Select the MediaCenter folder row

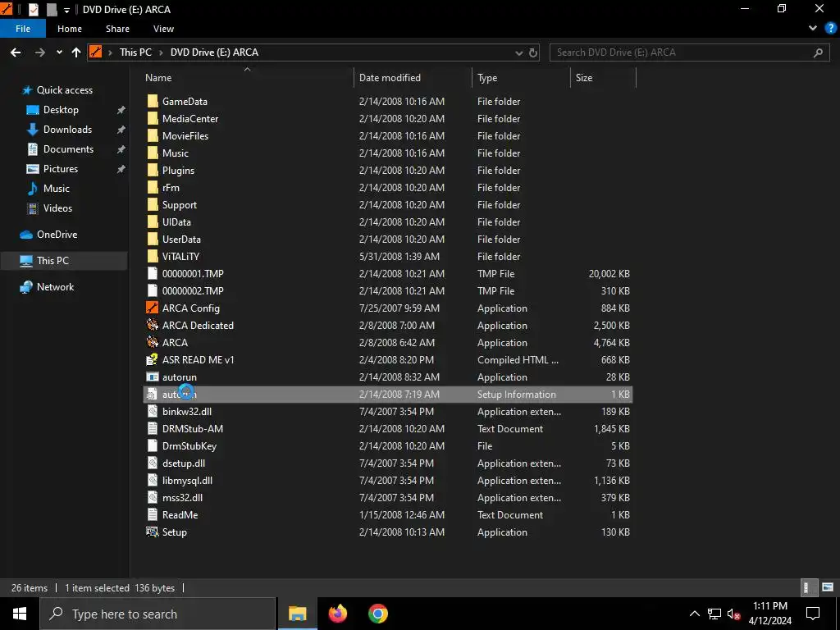click(x=389, y=118)
